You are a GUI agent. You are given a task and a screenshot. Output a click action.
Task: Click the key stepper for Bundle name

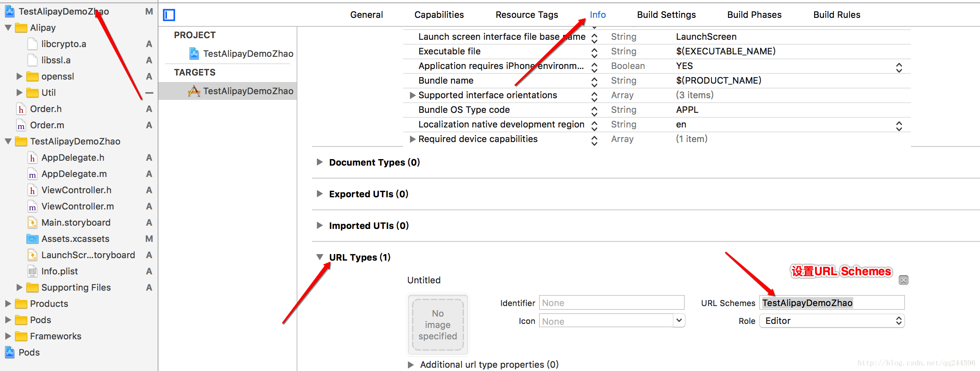click(x=594, y=82)
